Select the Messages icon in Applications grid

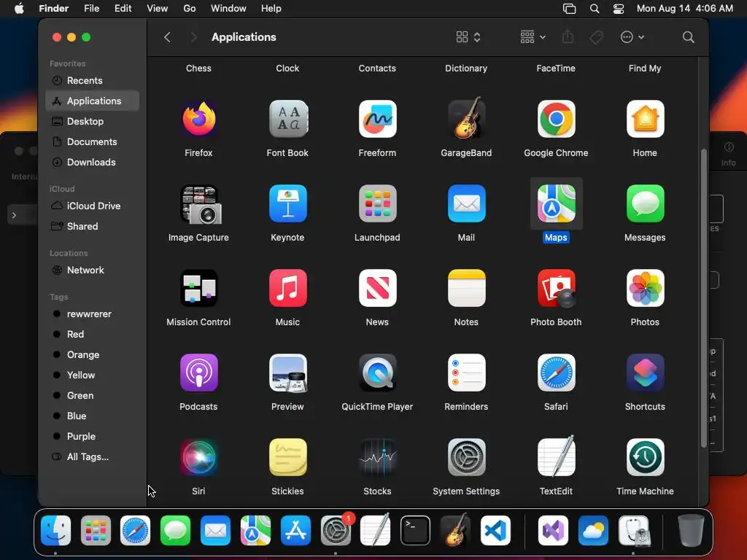point(645,204)
